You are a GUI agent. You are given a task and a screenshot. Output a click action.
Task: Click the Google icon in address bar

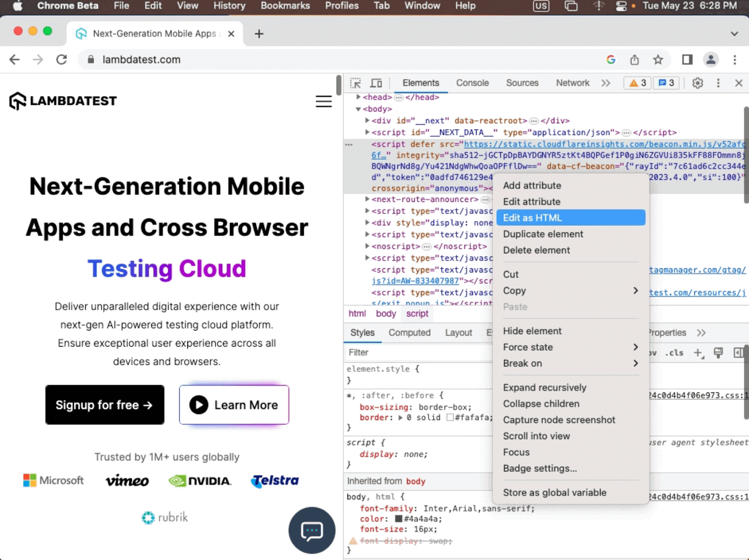(x=611, y=59)
